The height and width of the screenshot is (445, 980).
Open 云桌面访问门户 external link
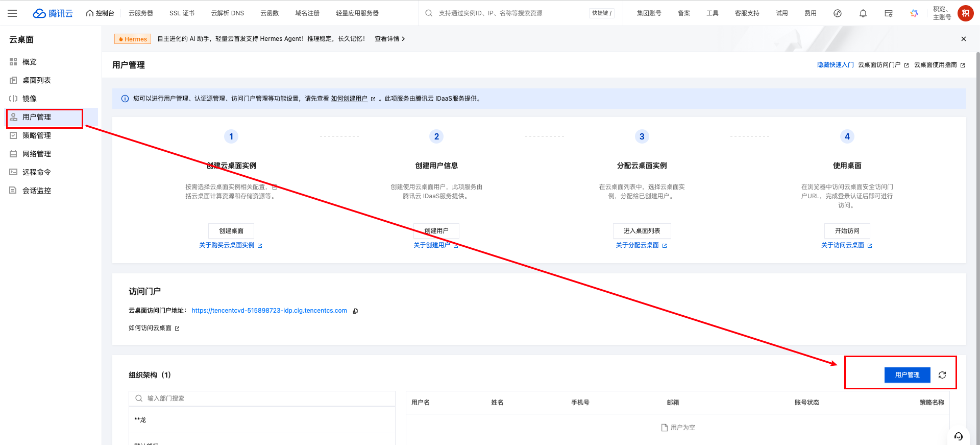pyautogui.click(x=883, y=65)
